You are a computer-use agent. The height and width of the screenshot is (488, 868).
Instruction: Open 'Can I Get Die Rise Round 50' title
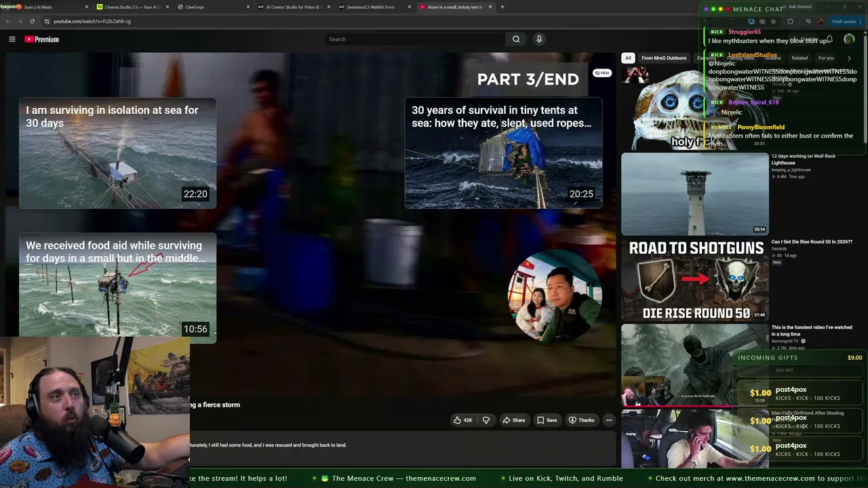[812, 242]
